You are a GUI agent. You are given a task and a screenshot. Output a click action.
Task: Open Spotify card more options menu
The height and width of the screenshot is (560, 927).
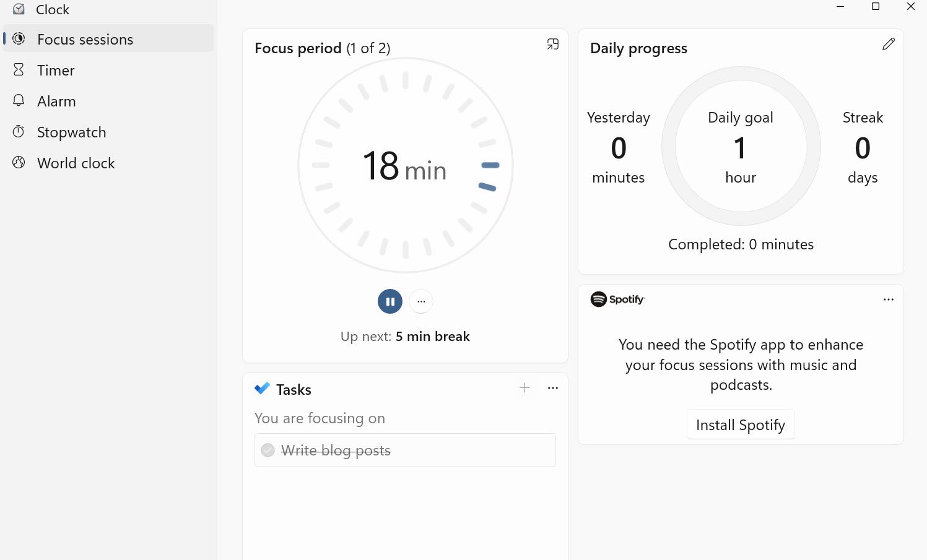[889, 299]
